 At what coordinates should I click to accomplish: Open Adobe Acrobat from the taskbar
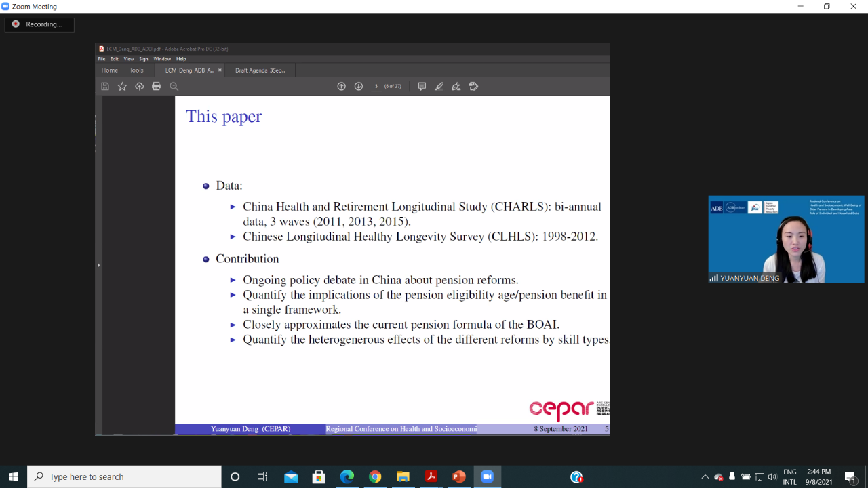point(431,476)
